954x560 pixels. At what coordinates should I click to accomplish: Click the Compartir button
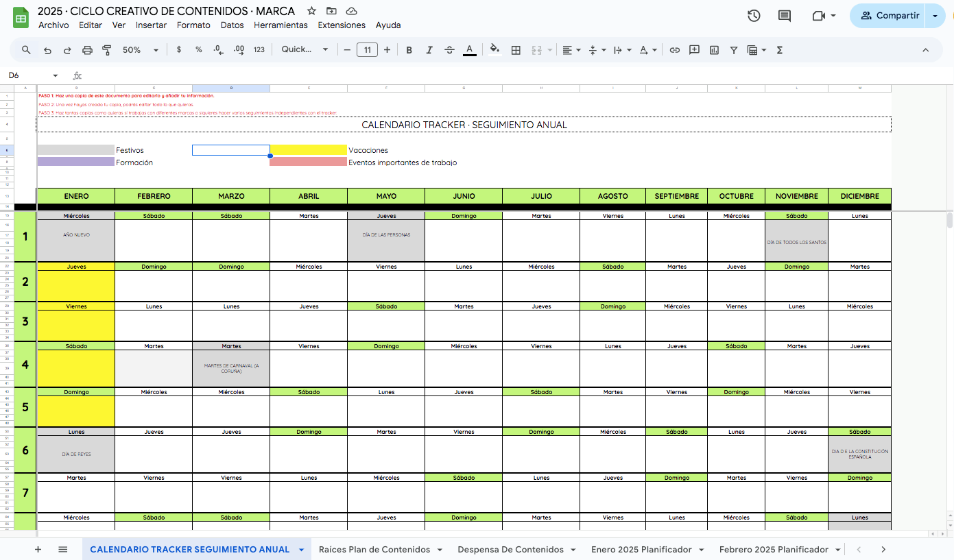(x=890, y=16)
